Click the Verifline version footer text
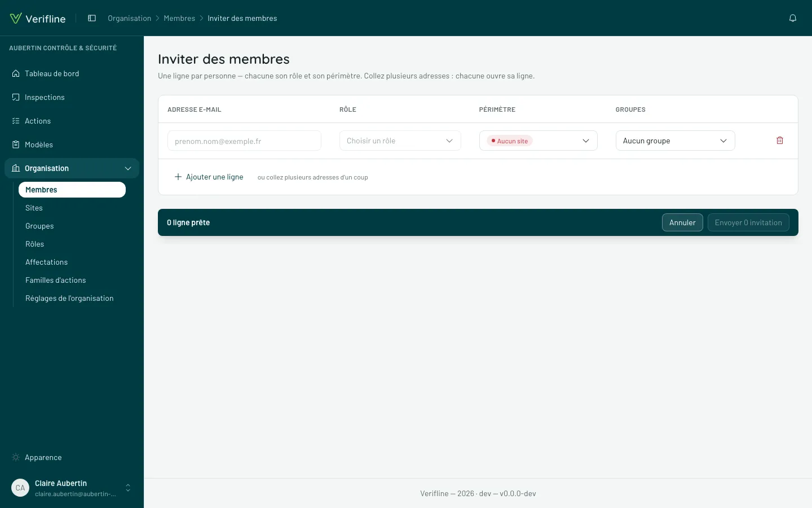The height and width of the screenshot is (508, 812). point(478,493)
